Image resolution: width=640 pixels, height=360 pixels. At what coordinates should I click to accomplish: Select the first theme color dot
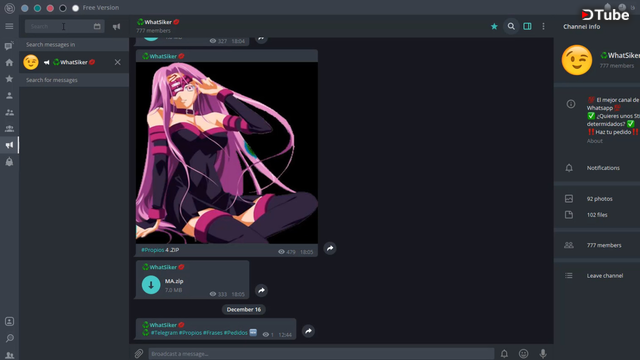click(x=25, y=8)
